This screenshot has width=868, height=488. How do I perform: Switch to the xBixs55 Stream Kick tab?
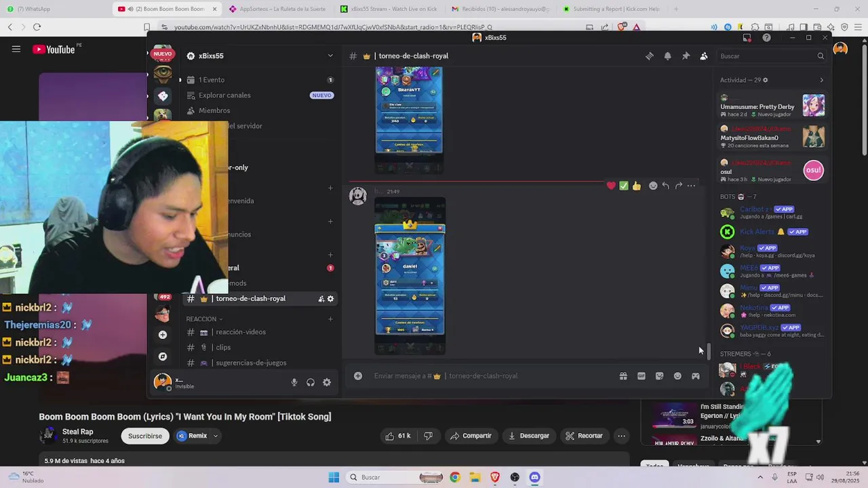pos(389,9)
